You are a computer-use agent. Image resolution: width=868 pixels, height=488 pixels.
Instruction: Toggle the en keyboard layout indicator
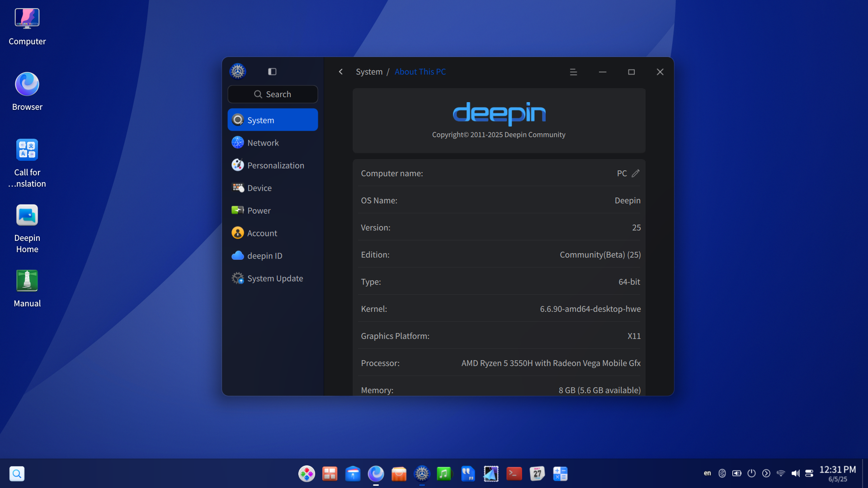point(707,474)
